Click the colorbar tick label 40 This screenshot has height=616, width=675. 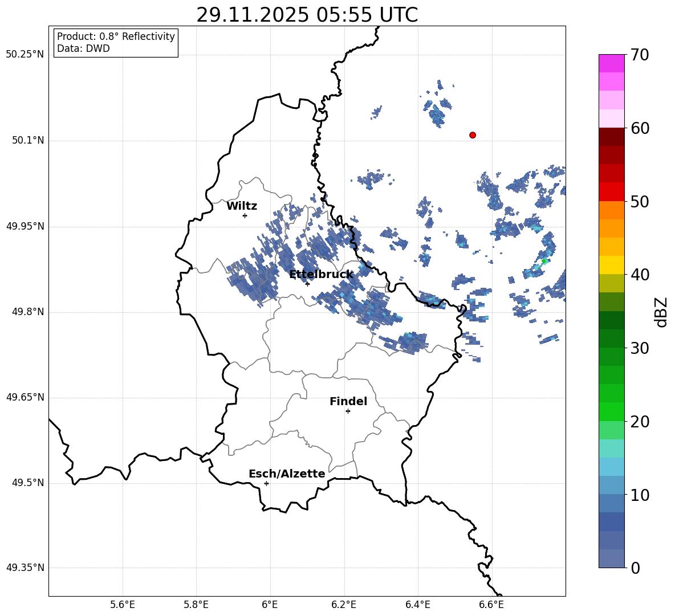(x=640, y=275)
